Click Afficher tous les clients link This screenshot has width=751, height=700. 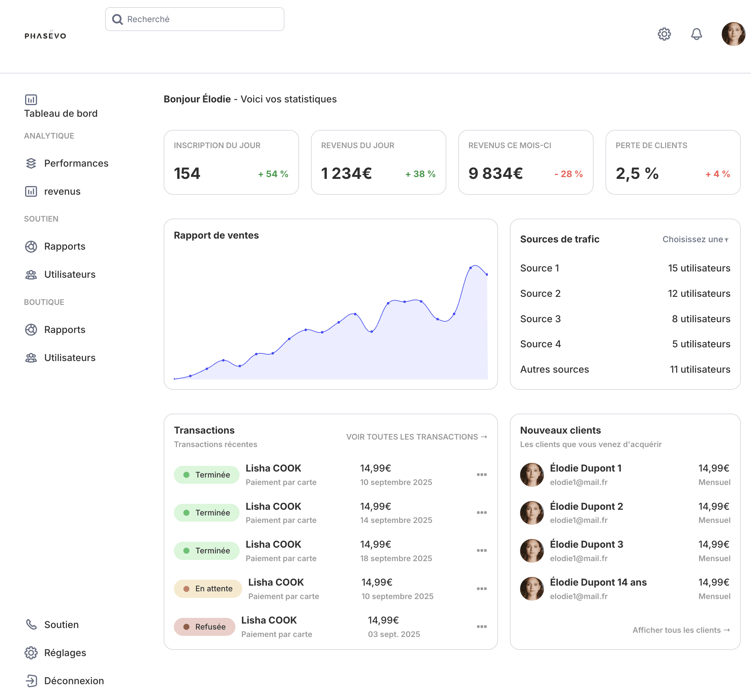(681, 630)
